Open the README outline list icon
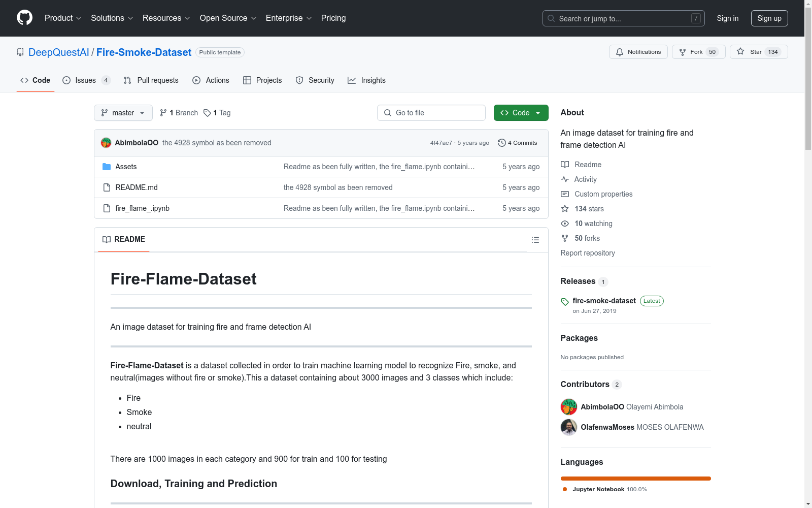Screen dimensions: 812x508 point(535,240)
